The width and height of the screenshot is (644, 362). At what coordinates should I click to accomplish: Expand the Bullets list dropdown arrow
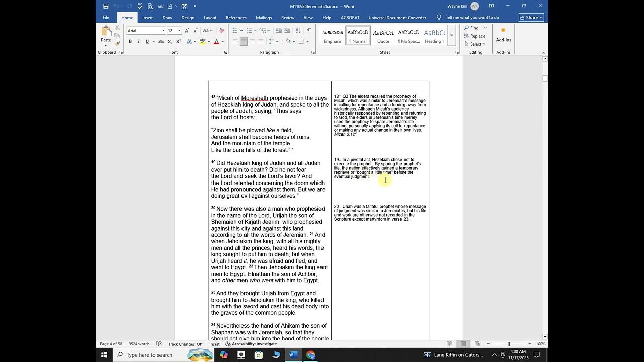pyautogui.click(x=242, y=31)
